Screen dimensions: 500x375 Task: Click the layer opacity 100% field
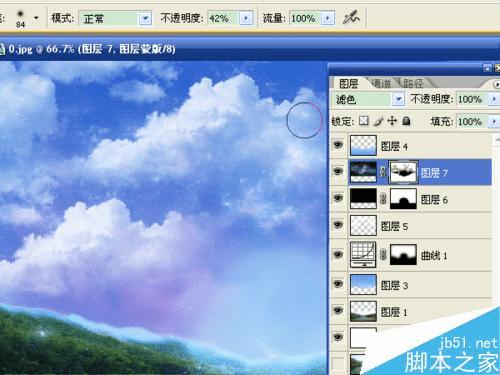pos(472,99)
